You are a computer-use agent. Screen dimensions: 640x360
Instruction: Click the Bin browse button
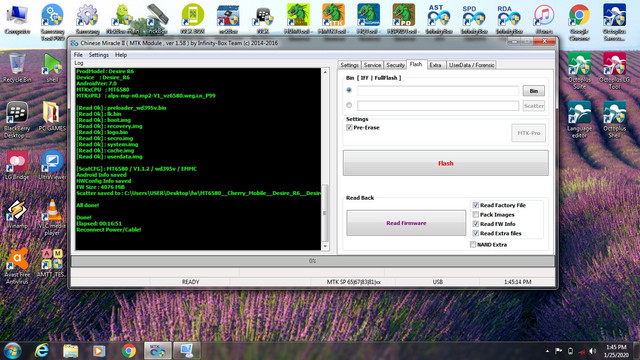point(533,91)
